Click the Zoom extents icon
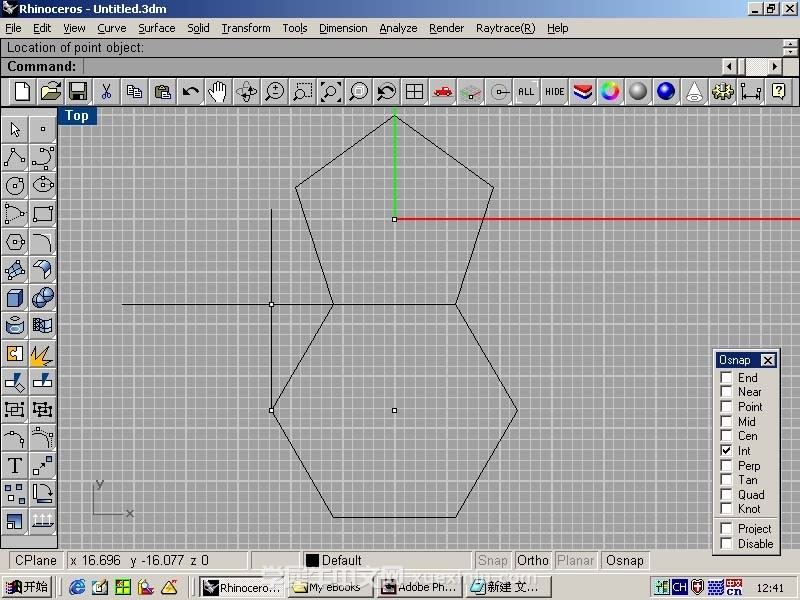Viewport: 800px width, 600px height. tap(331, 92)
